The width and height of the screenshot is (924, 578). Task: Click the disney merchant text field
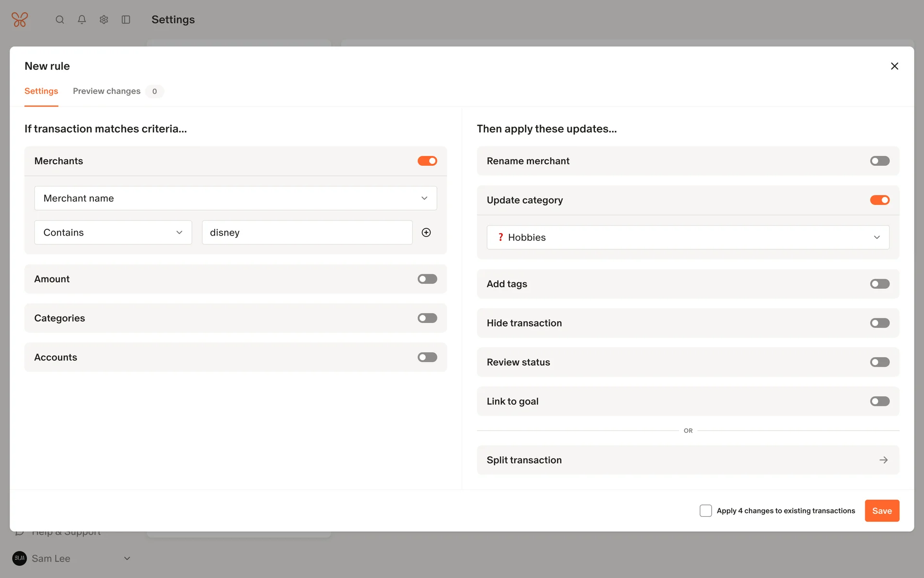pos(307,233)
